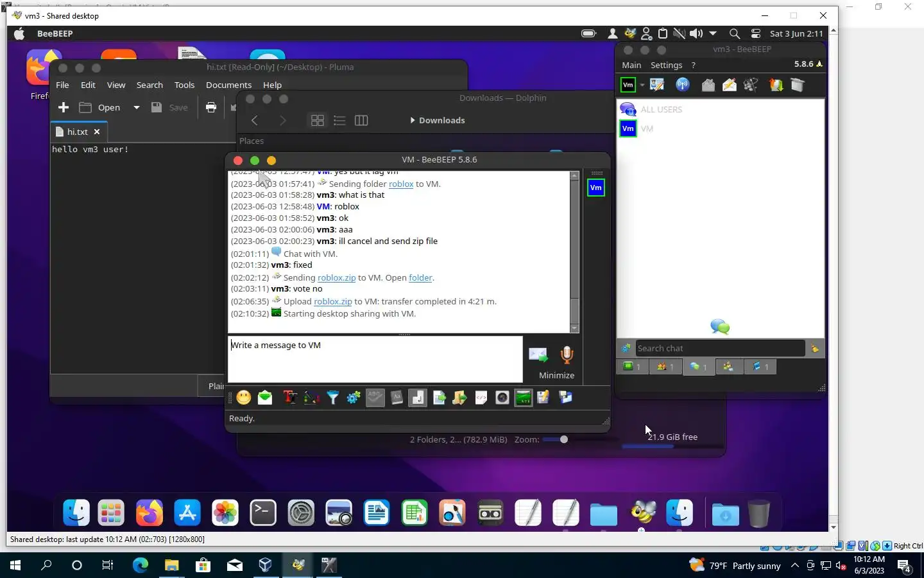Select the Vm user avatar in chat sidebar
Viewport: 924px width, 578px height.
[596, 188]
